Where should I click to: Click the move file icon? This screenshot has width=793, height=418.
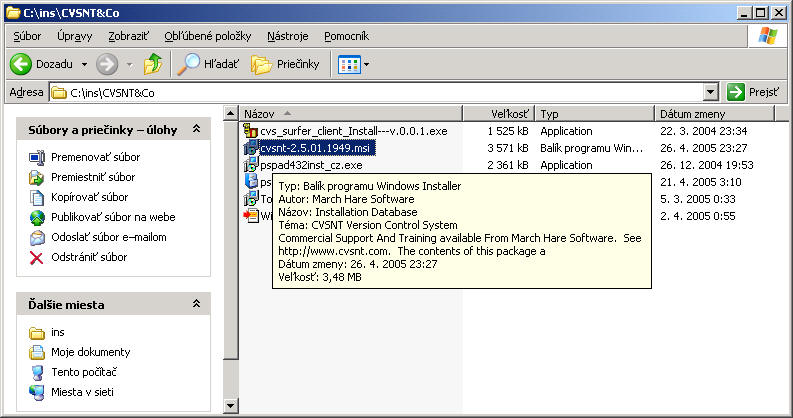pyautogui.click(x=37, y=177)
